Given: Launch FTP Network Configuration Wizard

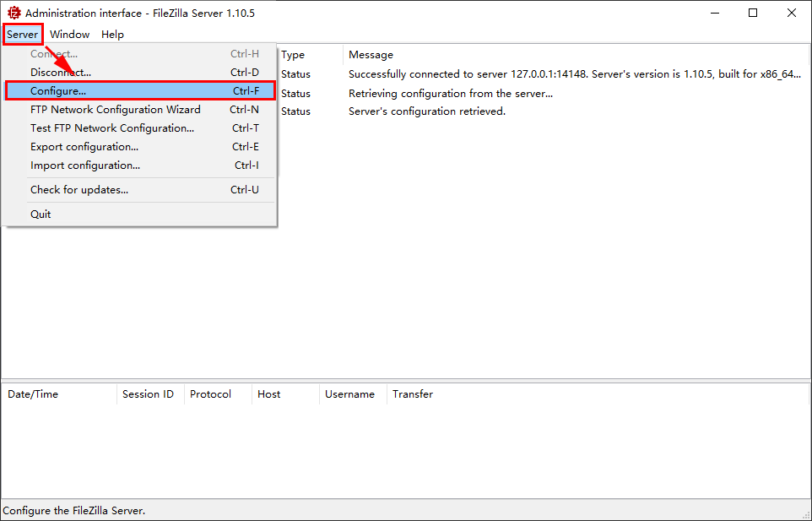Looking at the screenshot, I should click(140, 110).
